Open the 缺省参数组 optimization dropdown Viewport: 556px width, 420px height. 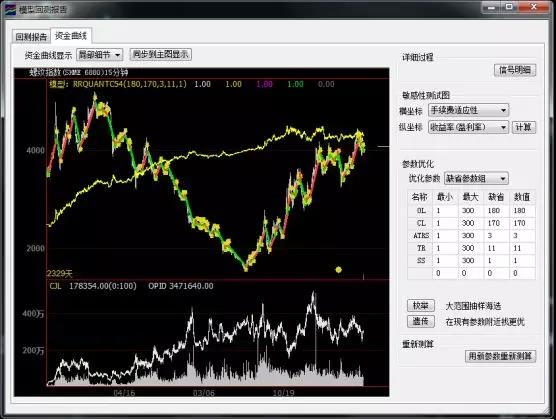(x=476, y=178)
